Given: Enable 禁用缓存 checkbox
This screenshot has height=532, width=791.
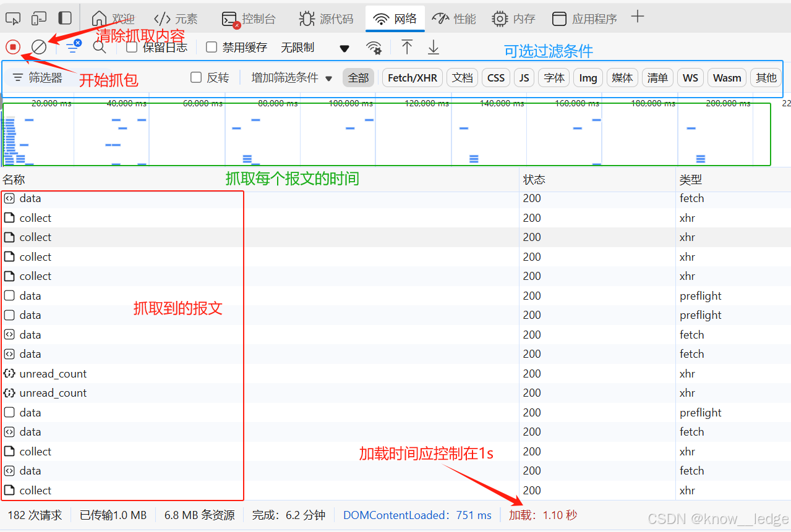Looking at the screenshot, I should tap(212, 47).
